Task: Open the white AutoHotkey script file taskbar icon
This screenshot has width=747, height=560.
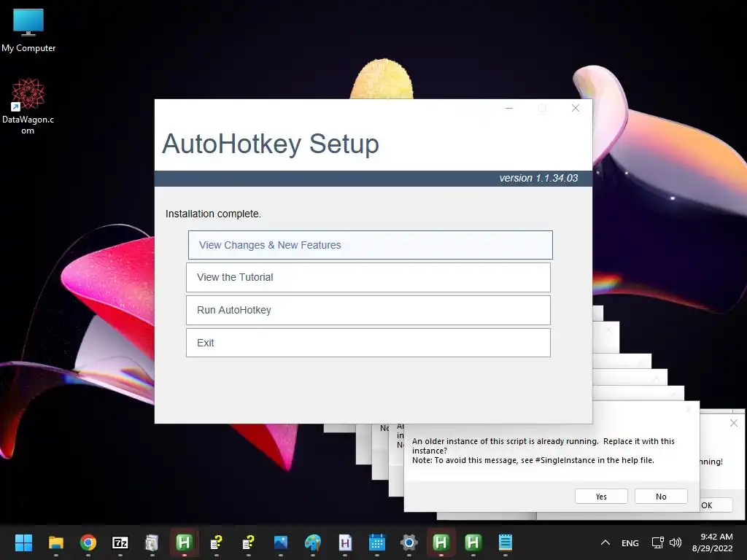Action: [x=345, y=542]
